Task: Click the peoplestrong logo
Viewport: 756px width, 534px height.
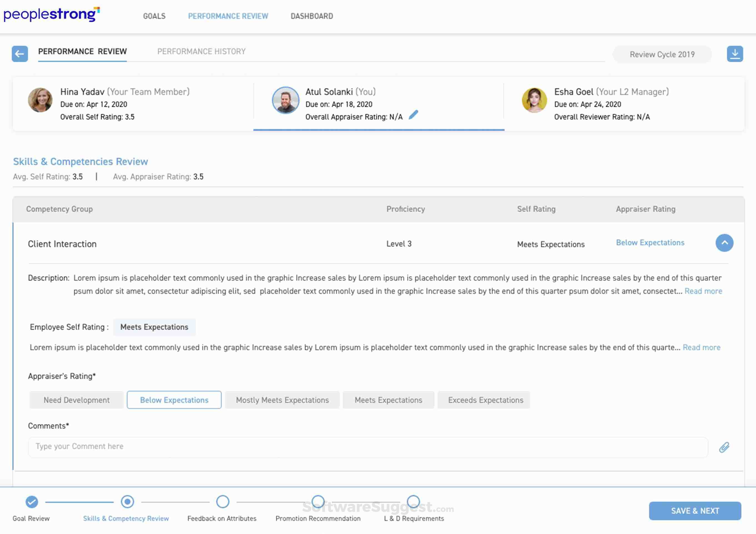Action: pos(51,14)
